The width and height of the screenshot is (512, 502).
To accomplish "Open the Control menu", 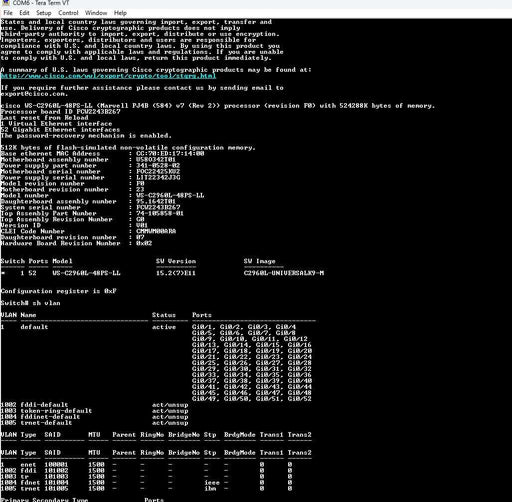I will [68, 13].
